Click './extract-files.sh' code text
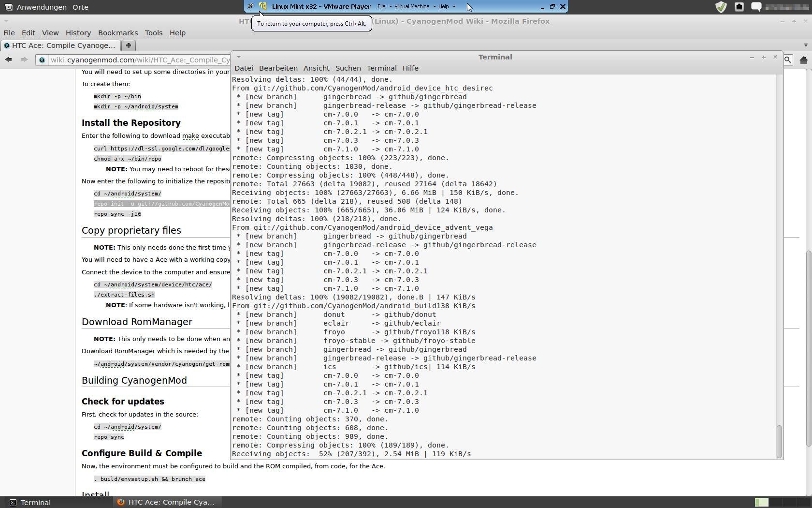Image resolution: width=812 pixels, height=508 pixels. [x=124, y=295]
